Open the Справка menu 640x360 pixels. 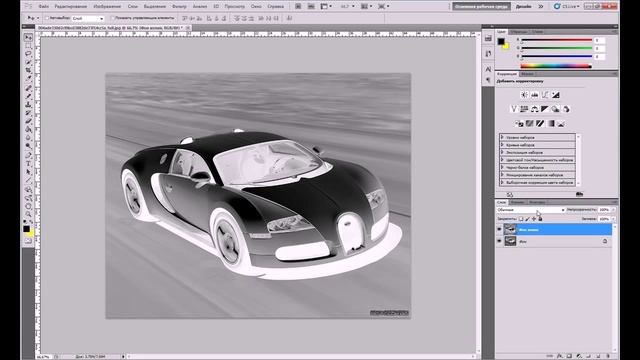click(x=276, y=7)
